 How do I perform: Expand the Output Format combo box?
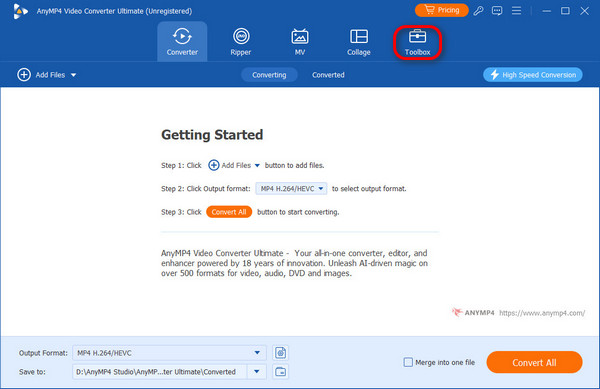point(169,353)
